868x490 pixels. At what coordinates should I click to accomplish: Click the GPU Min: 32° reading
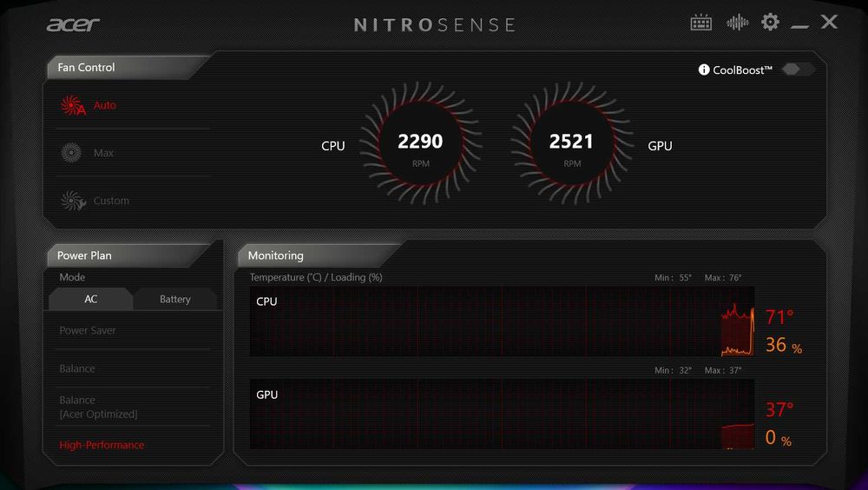pyautogui.click(x=674, y=370)
